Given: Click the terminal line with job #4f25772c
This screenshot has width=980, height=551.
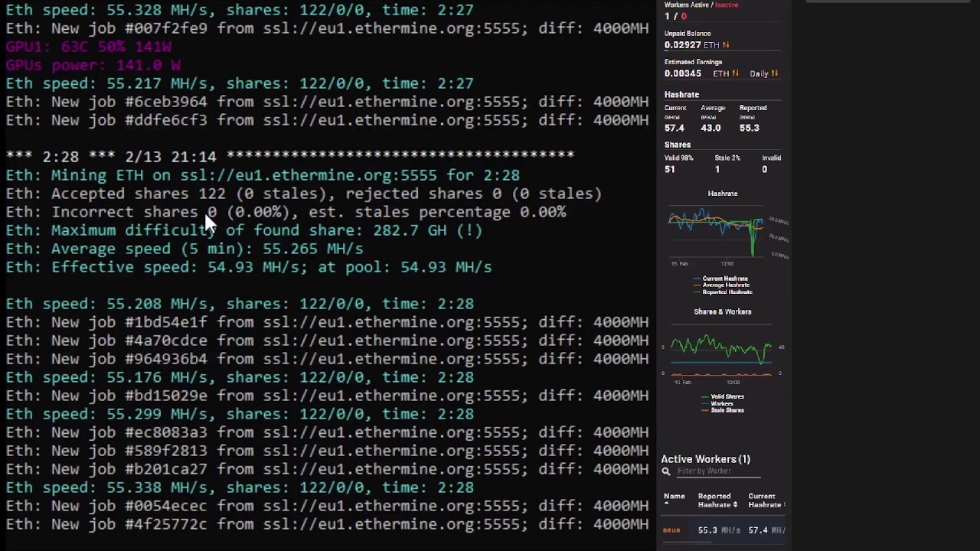Looking at the screenshot, I should 327,524.
